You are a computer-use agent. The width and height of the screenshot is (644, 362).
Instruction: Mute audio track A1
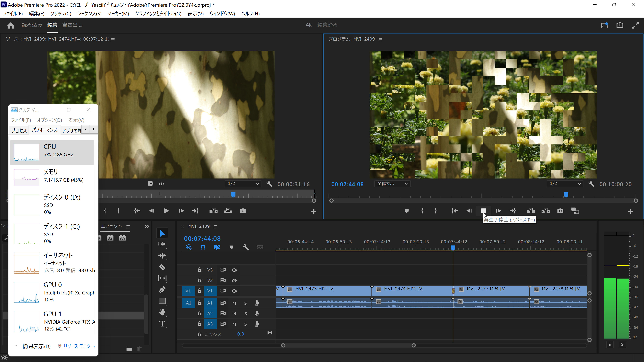tap(234, 303)
